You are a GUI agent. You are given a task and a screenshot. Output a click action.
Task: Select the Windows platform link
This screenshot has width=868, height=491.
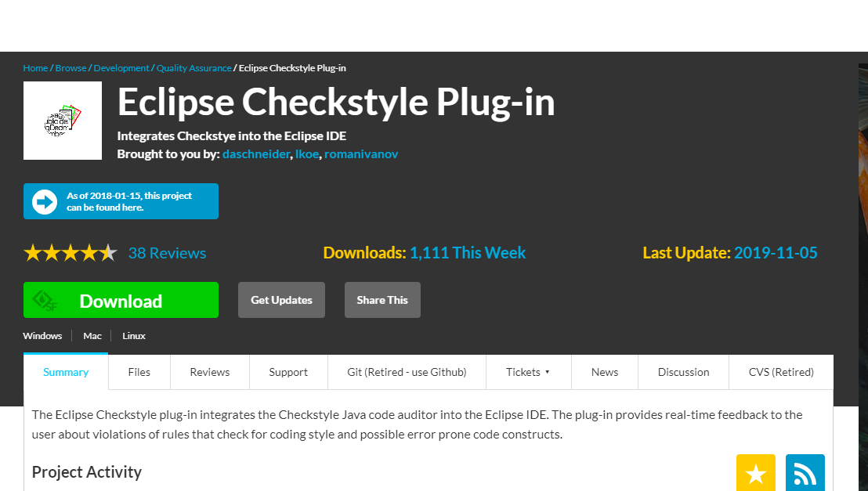coord(42,336)
